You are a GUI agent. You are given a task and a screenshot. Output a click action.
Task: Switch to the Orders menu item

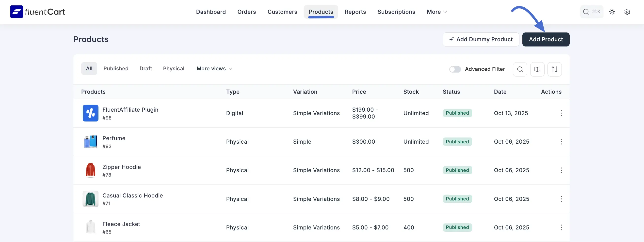(246, 12)
